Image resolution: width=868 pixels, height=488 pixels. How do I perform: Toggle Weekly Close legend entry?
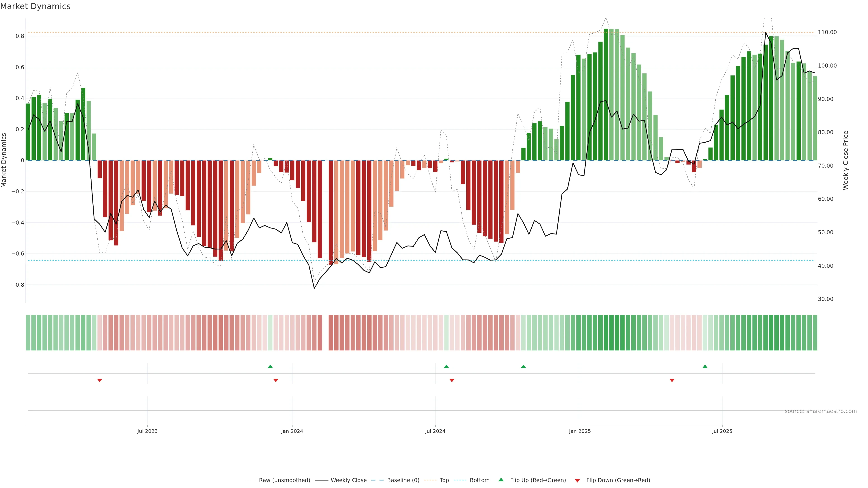point(348,480)
